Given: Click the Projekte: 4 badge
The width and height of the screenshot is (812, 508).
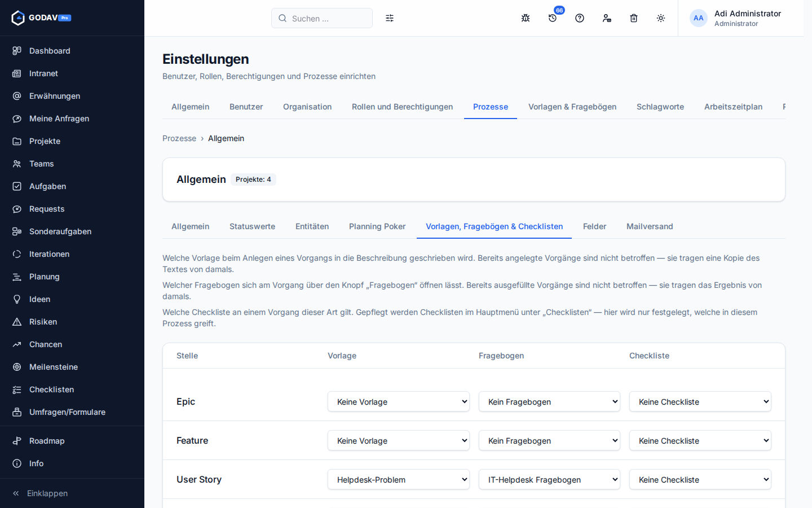Looking at the screenshot, I should point(253,179).
